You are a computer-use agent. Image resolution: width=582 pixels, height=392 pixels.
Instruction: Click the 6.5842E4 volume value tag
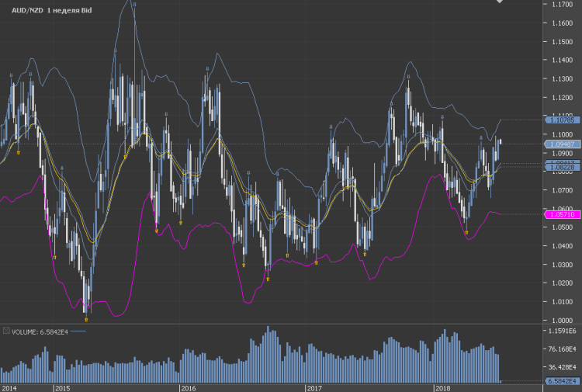click(x=563, y=381)
